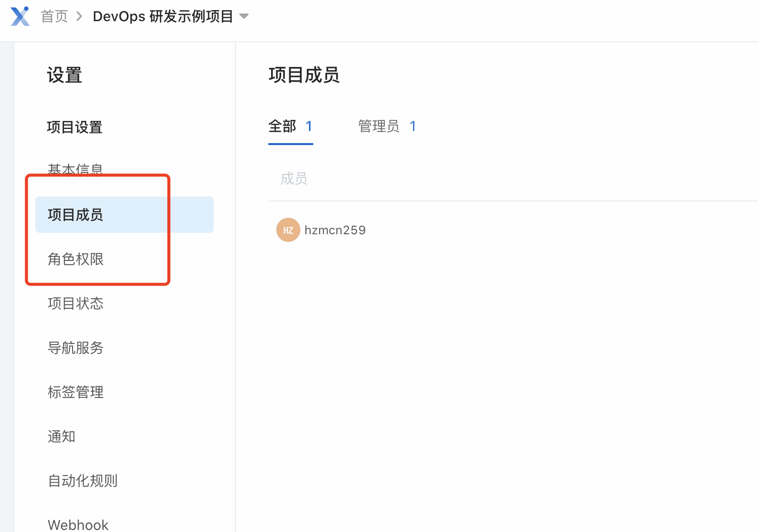The image size is (758, 532).
Task: Click the X logo icon
Action: pos(20,16)
